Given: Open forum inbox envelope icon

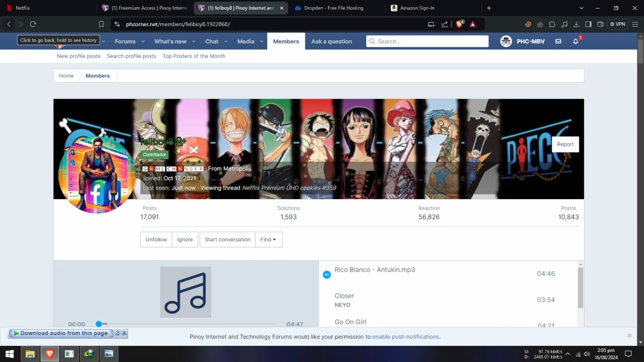Looking at the screenshot, I should point(558,41).
